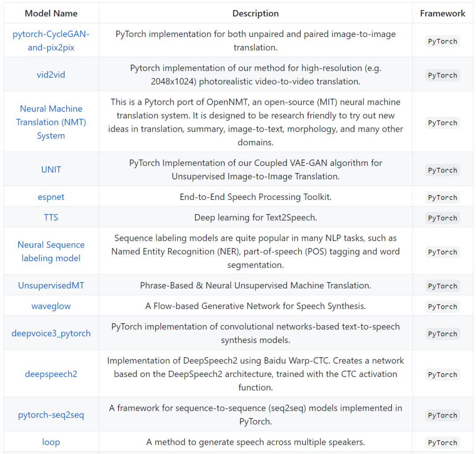The image size is (476, 454).
Task: Click the PyTorch tag in waveglow row
Action: pos(443,306)
